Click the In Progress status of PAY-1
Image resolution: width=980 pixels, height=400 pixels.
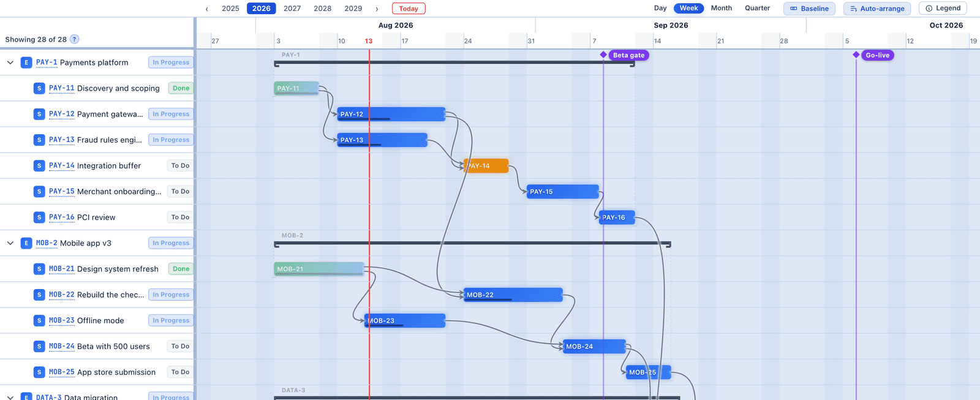pyautogui.click(x=171, y=62)
